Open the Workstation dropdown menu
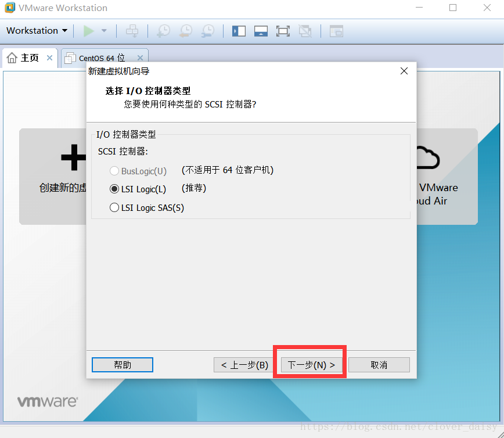 37,31
